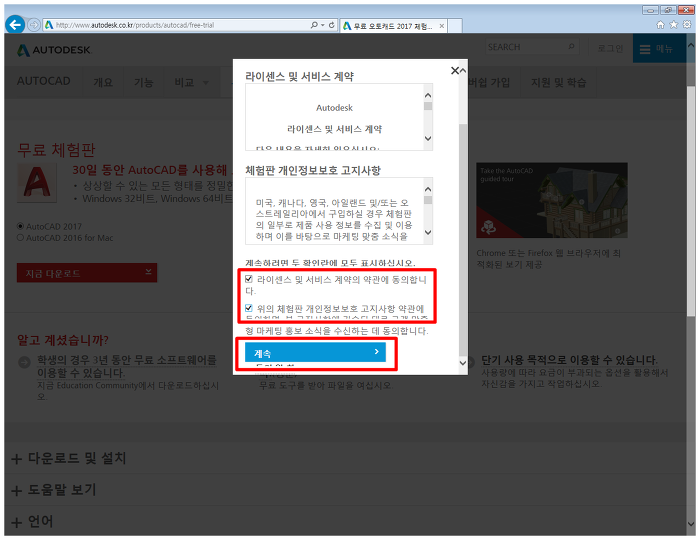Image resolution: width=700 pixels, height=540 pixels.
Task: Click the student link arrow bullet icon
Action: (x=24, y=362)
